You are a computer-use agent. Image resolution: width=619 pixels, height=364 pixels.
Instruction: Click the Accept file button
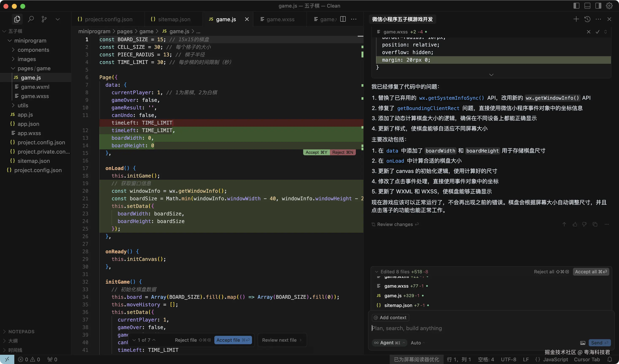233,340
